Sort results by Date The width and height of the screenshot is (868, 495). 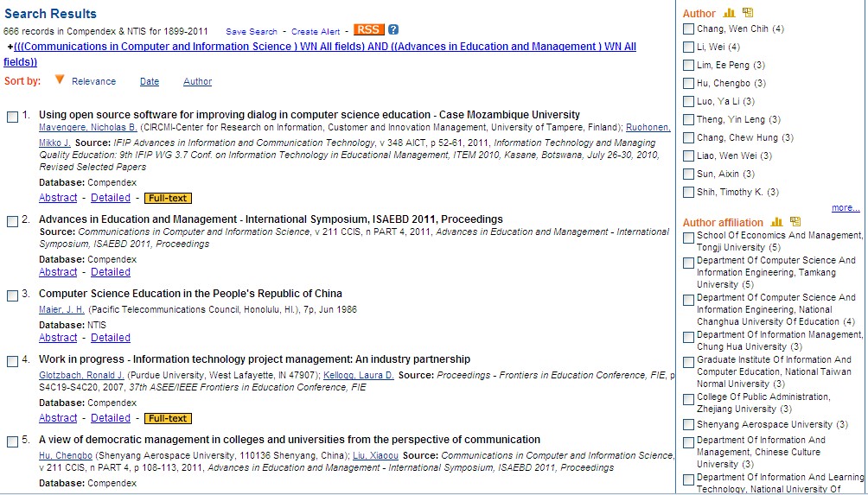[150, 81]
